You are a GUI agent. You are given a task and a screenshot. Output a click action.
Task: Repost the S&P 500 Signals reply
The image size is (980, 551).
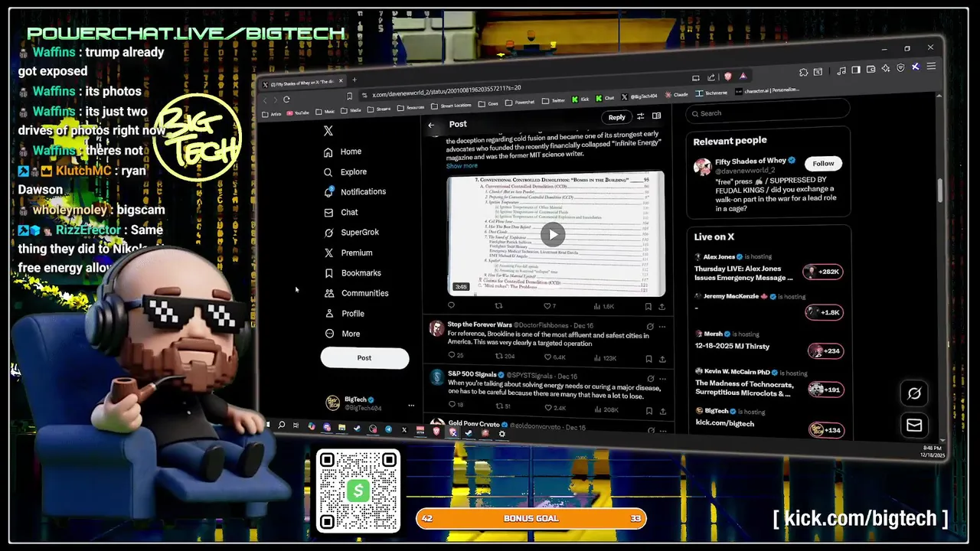pyautogui.click(x=503, y=406)
